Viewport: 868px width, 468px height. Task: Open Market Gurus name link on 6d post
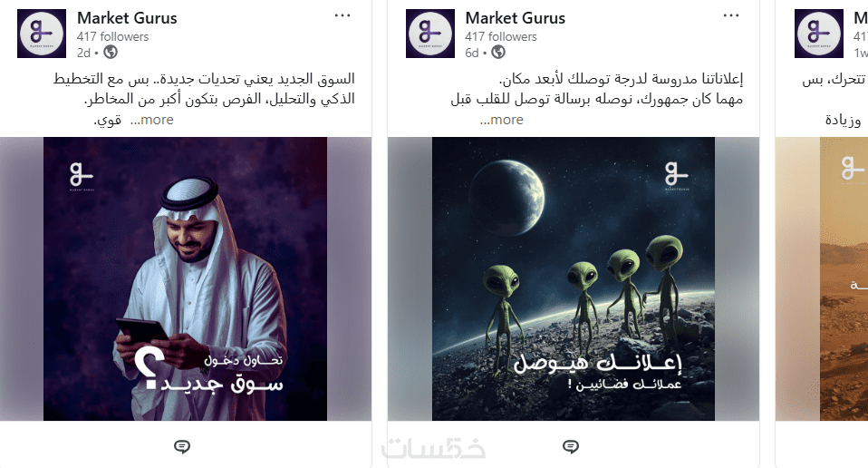click(x=516, y=18)
